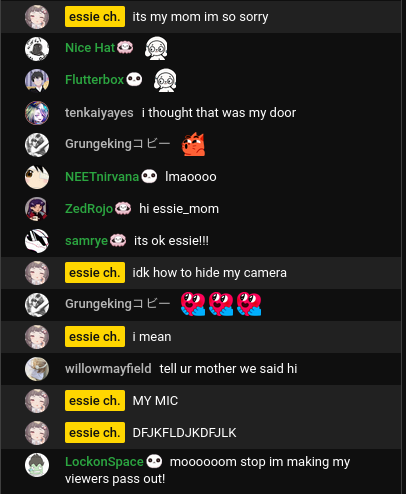406x494 pixels.
Task: Click the girl-with-glasses emote in Flutterbox's message
Action: (165, 80)
